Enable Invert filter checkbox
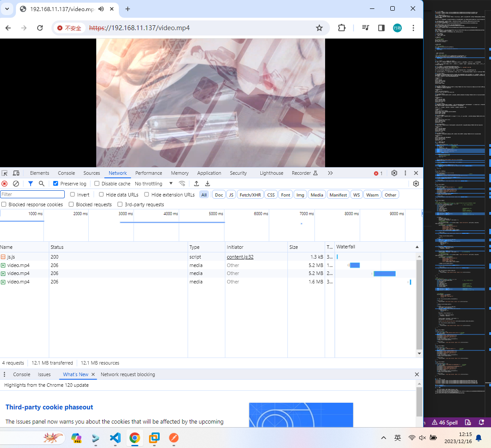This screenshot has width=491, height=448. pos(72,194)
